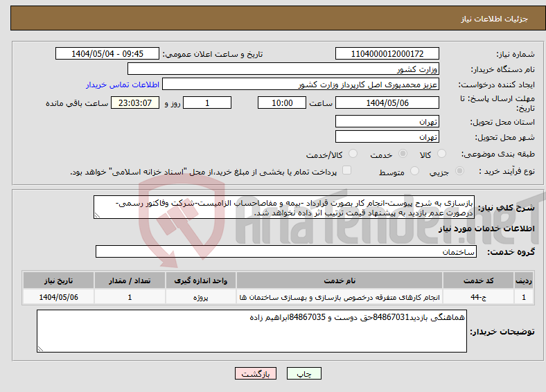Click the اطلاعات خدمات مورد نیاز heading
The height and width of the screenshot is (392, 546).
coord(486,229)
